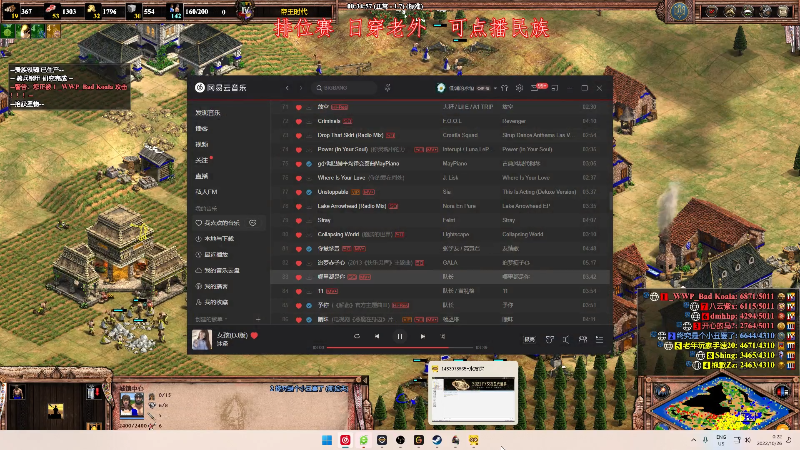Unlike the song titled 11

[298, 291]
